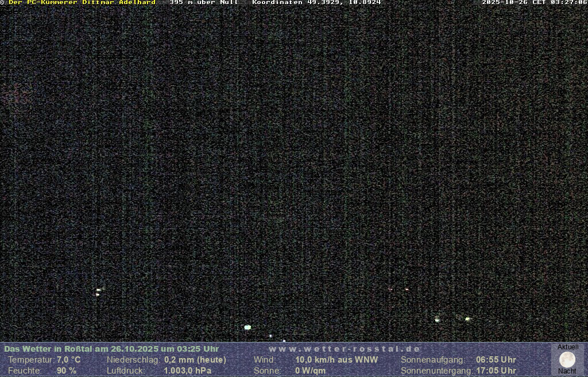
Task: Click the 'Temperatur:' label
Action: coord(31,360)
